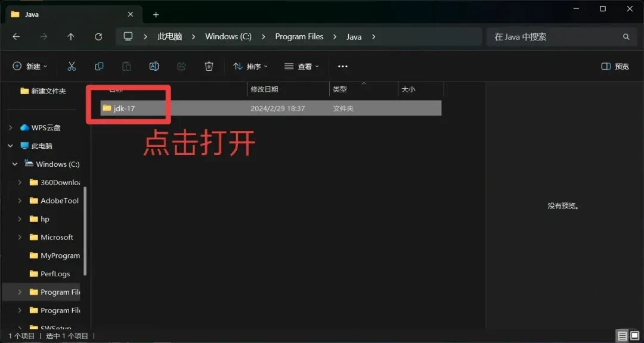Screen dimensions: 644x343
Task: Go back with the left arrow
Action: (16, 37)
